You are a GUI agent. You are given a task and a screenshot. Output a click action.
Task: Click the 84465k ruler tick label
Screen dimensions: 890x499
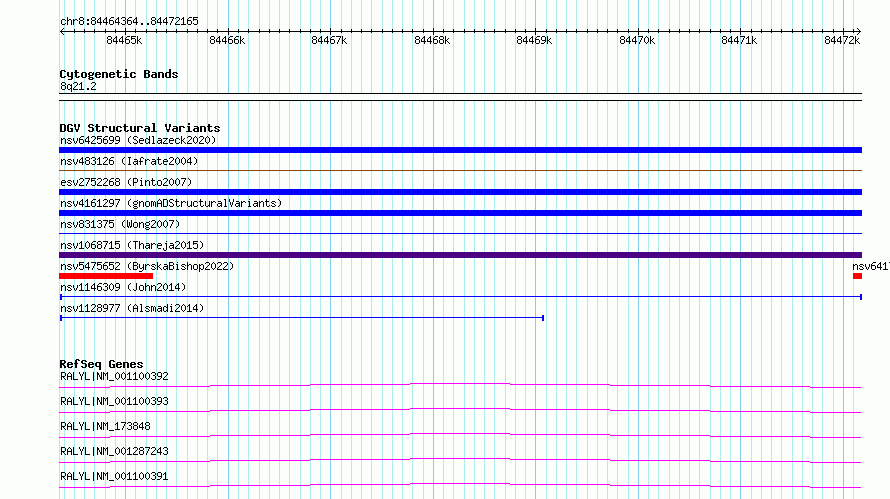[124, 40]
